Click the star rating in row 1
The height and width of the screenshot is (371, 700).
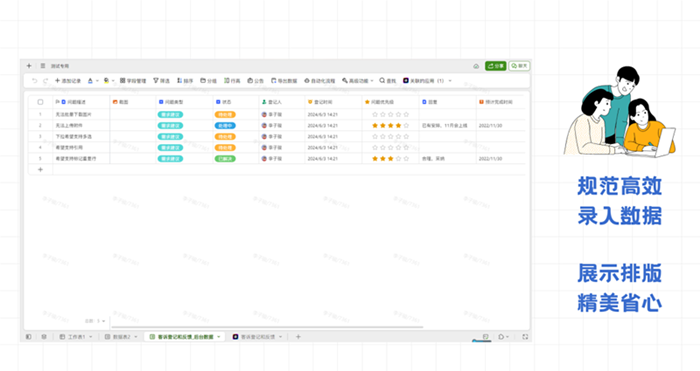coord(391,115)
